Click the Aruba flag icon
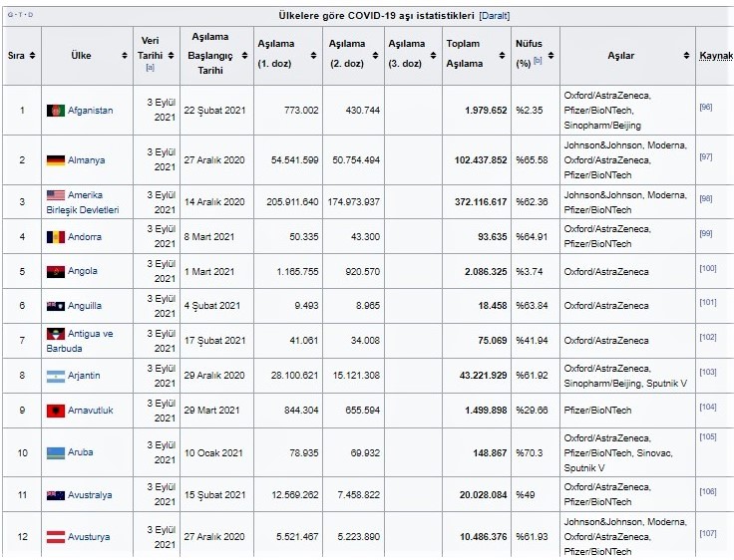 coord(56,452)
